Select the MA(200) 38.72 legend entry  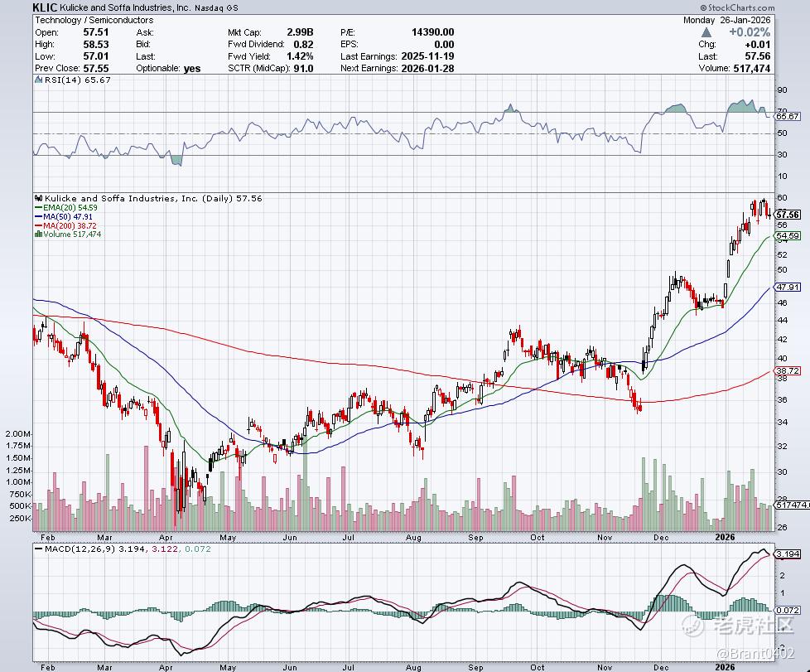click(x=65, y=226)
